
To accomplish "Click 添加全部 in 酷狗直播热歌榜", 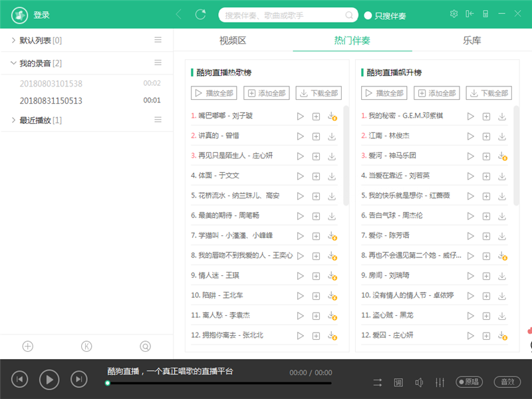I will click(x=267, y=93).
